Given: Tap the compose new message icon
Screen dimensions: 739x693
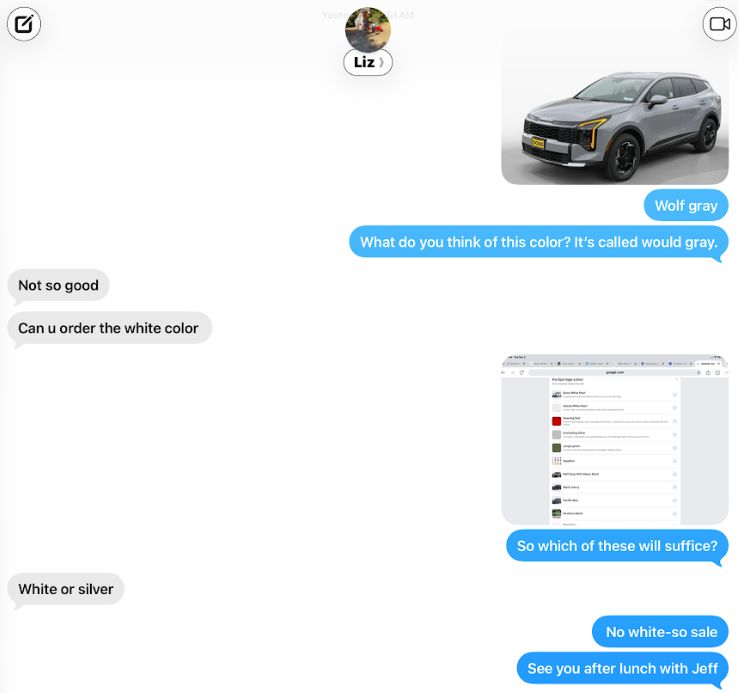Looking at the screenshot, I should [x=24, y=24].
